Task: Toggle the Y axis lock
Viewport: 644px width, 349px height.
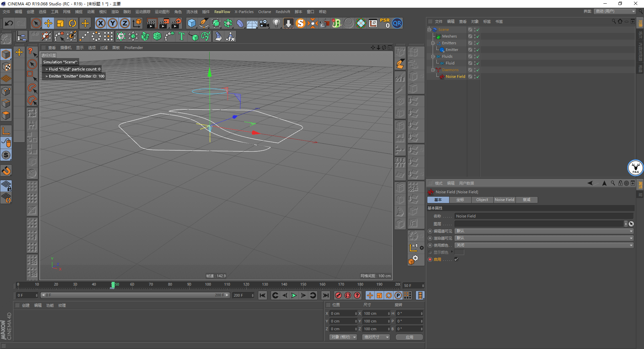Action: tap(113, 23)
